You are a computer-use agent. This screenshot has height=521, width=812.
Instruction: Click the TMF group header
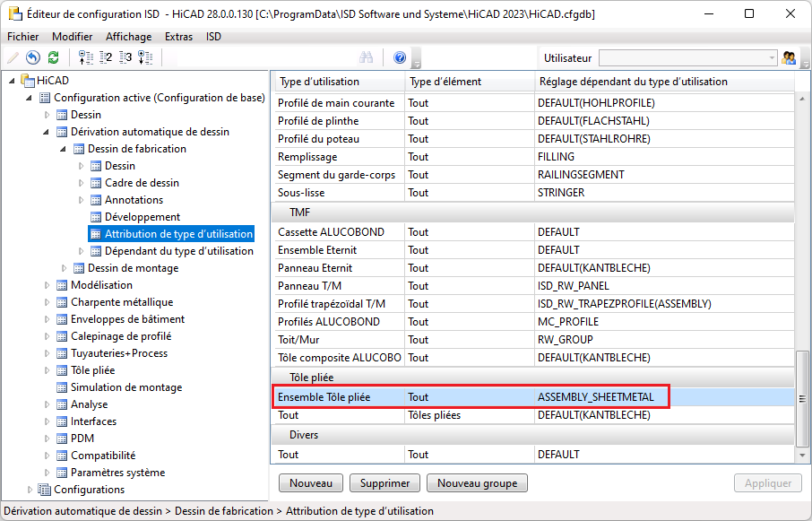click(533, 213)
